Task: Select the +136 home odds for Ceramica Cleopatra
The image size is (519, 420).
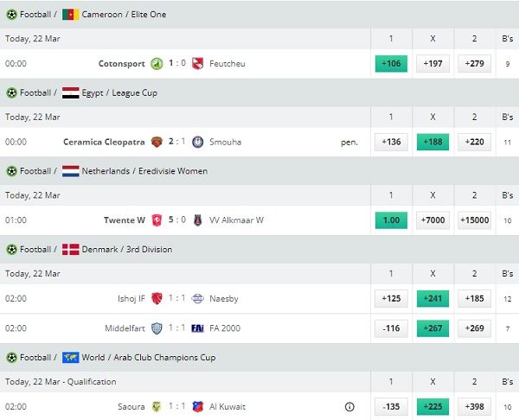Action: click(x=391, y=142)
